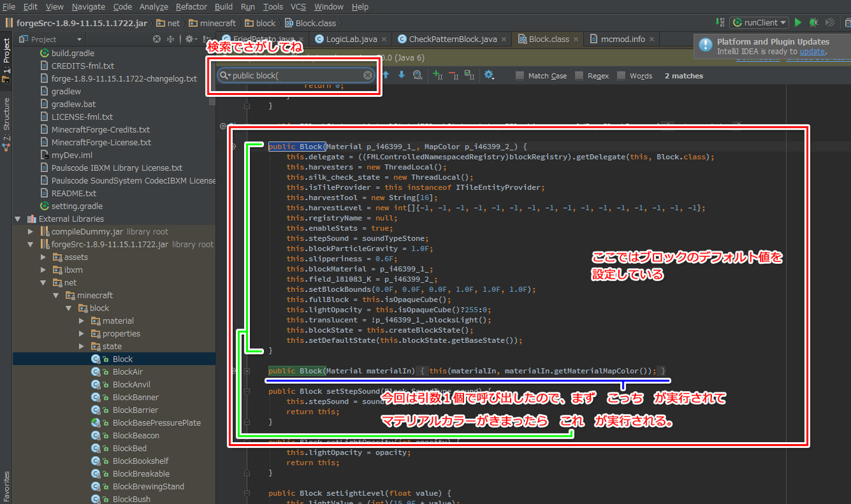Click minecraft breadcrumb in navigation bar
The width and height of the screenshot is (851, 504).
[211, 23]
